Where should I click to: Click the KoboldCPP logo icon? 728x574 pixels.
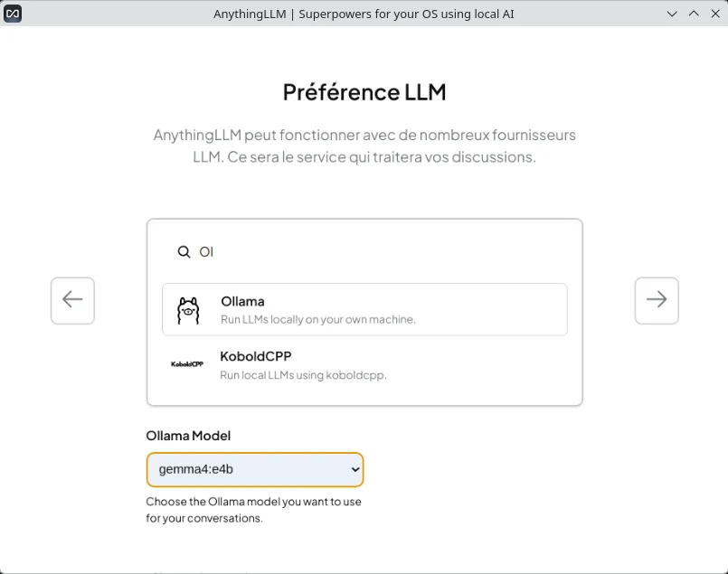187,363
